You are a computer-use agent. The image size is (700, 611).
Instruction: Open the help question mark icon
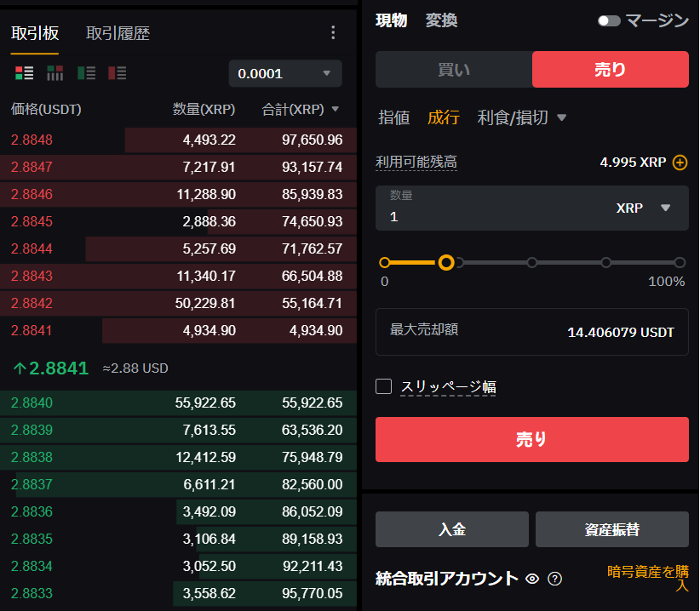[x=555, y=579]
